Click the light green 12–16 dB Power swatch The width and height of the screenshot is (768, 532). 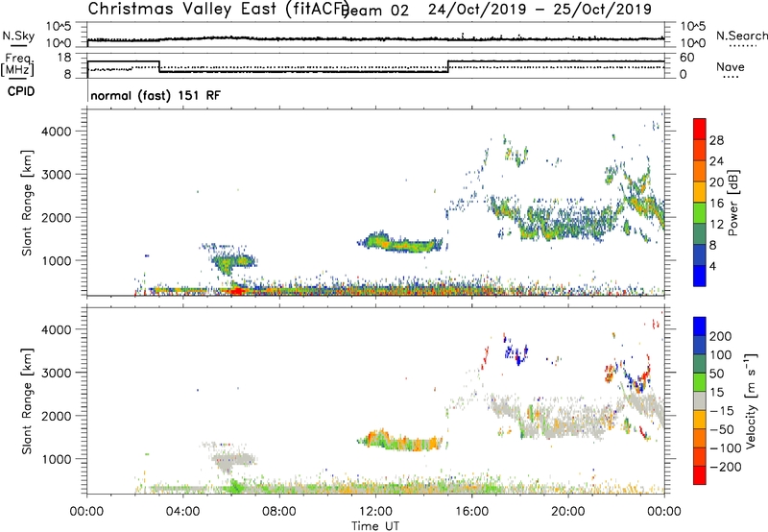pos(700,213)
